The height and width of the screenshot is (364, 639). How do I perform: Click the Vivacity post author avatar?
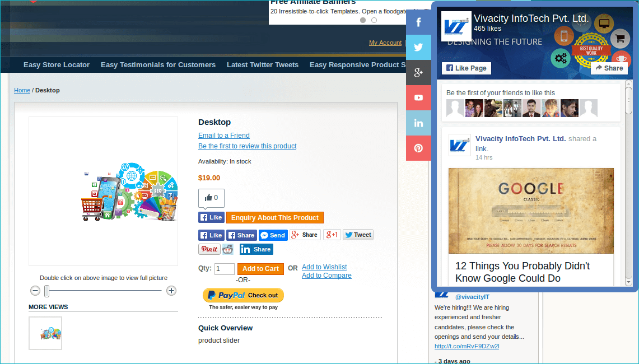(460, 144)
